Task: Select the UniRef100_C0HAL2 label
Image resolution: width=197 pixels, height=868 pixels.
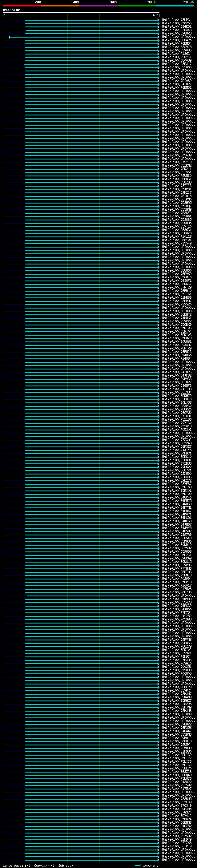Action: point(177,737)
